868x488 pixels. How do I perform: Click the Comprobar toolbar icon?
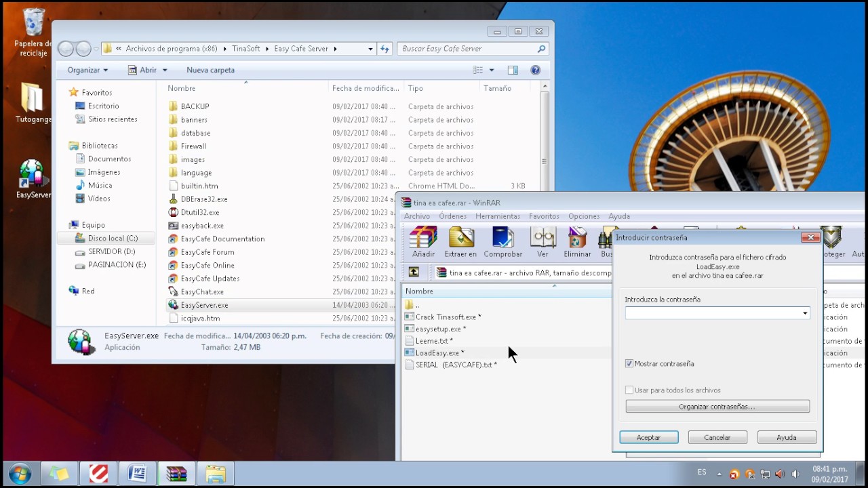[502, 243]
